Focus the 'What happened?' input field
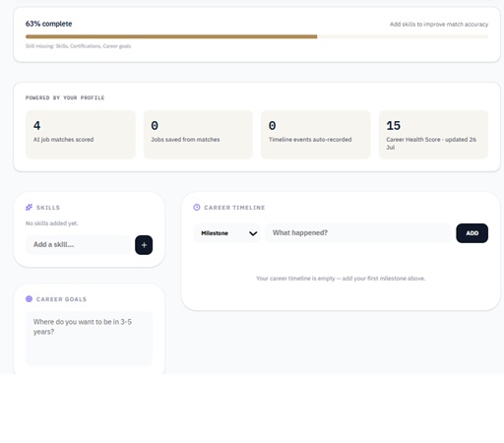This screenshot has height=443, width=504. 358,233
